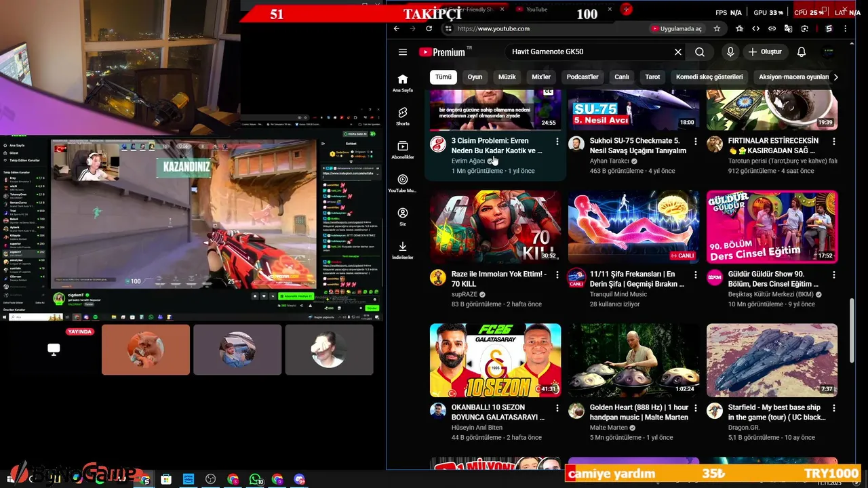Open a new browser tab

[627, 9]
